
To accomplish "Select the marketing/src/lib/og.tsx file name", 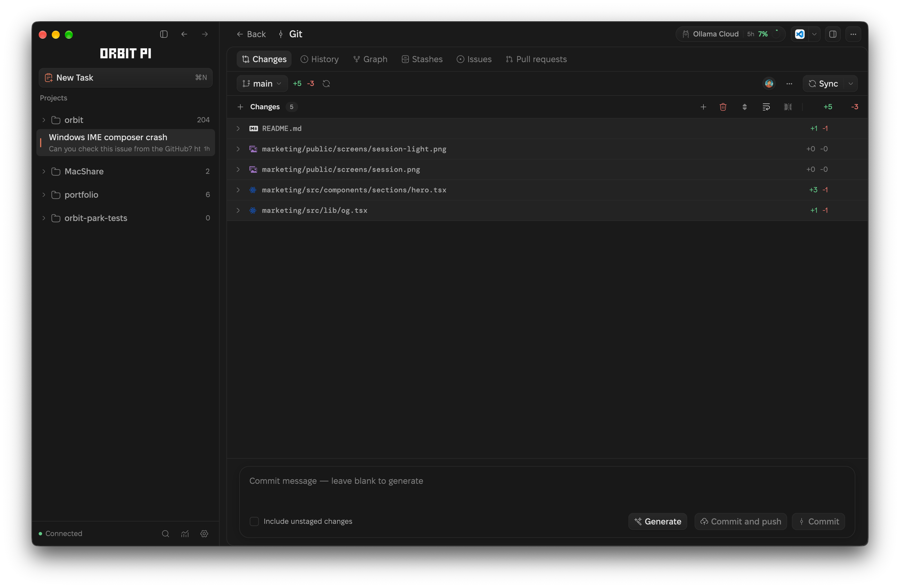I will pyautogui.click(x=315, y=210).
